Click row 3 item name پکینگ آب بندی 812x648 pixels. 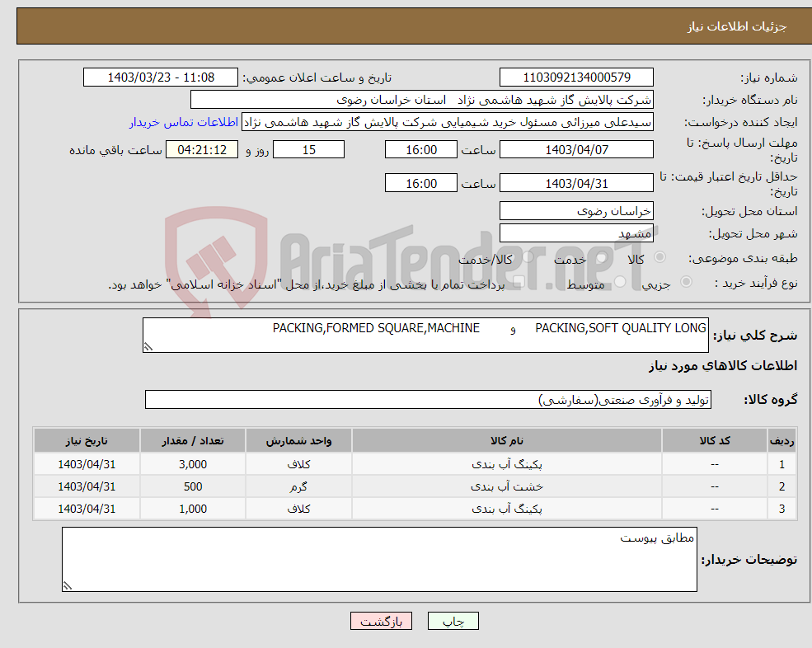click(x=506, y=509)
